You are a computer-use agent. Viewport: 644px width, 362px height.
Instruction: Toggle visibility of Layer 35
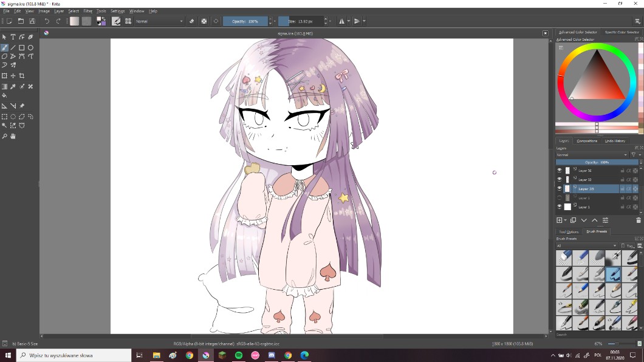(560, 189)
